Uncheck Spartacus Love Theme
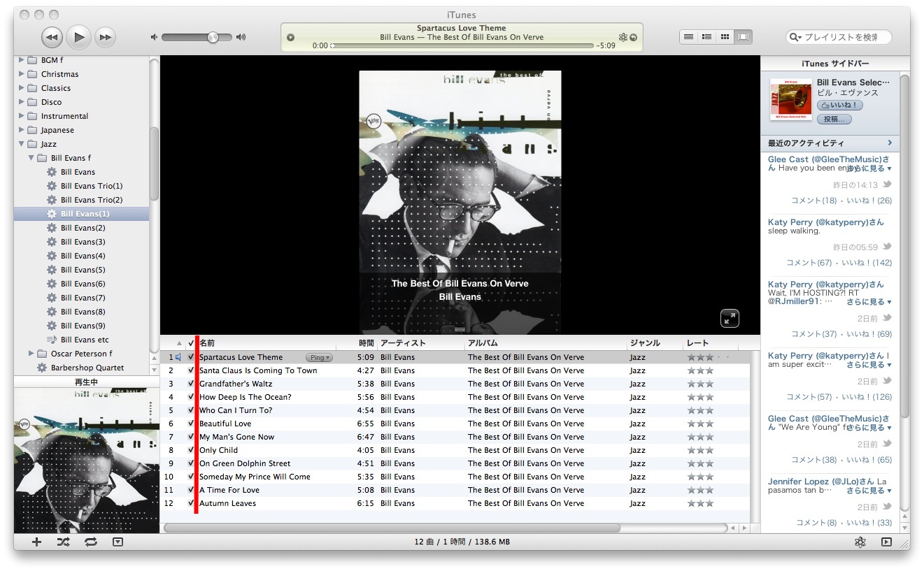Viewport: 924px width, 571px height. click(x=191, y=357)
